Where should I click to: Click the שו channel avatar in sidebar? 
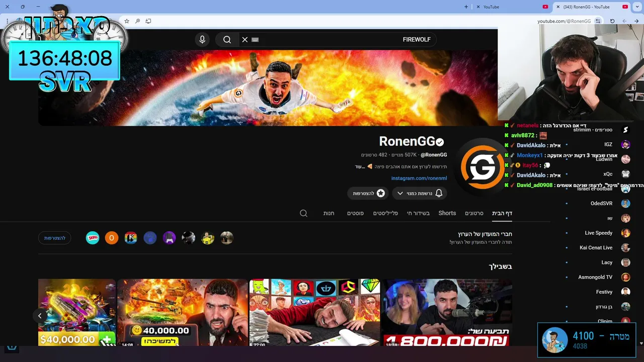(x=625, y=218)
